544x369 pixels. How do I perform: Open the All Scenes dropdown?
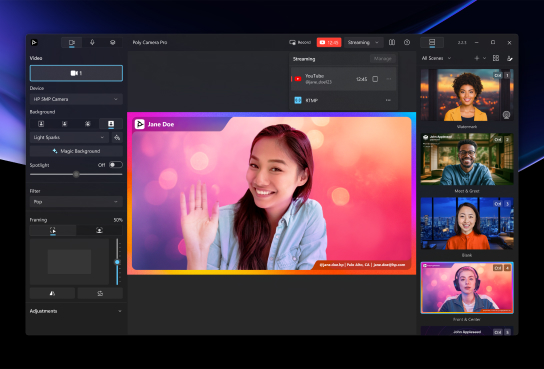coord(436,58)
